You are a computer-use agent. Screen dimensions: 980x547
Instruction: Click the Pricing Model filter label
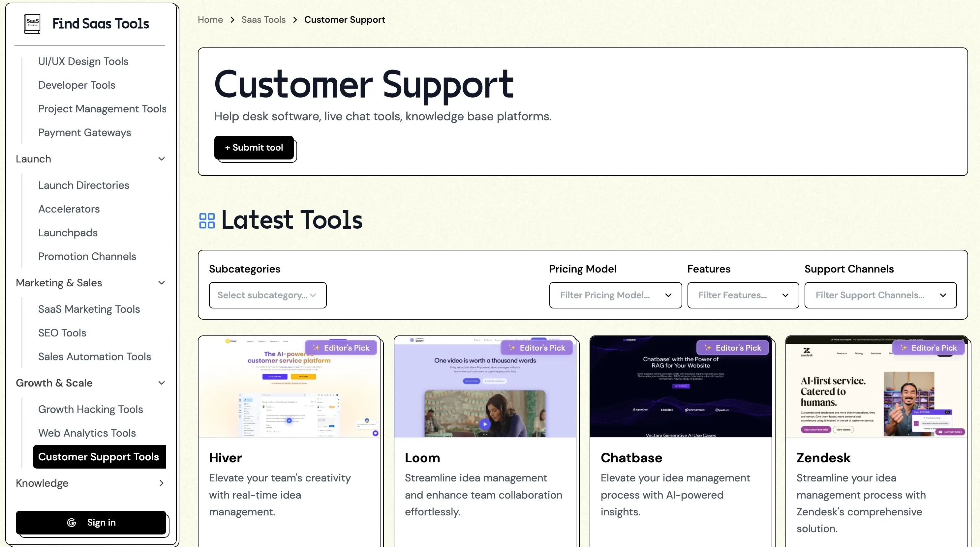tap(582, 269)
